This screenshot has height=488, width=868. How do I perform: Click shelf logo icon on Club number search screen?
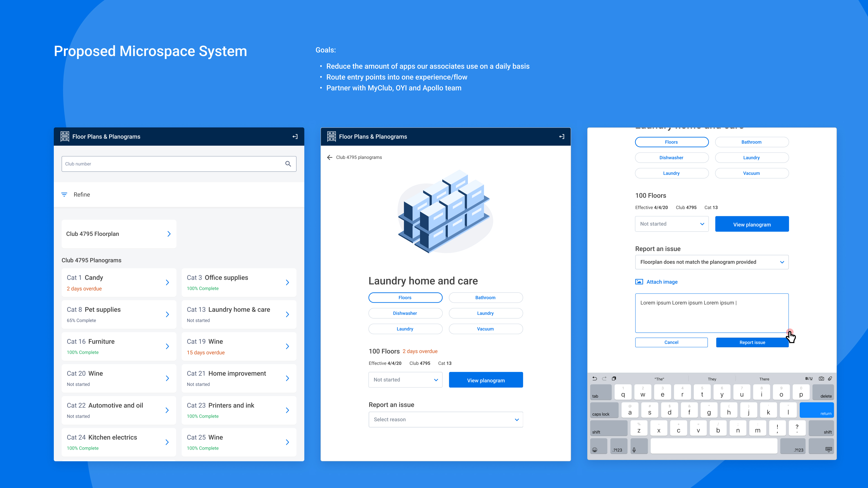[65, 136]
